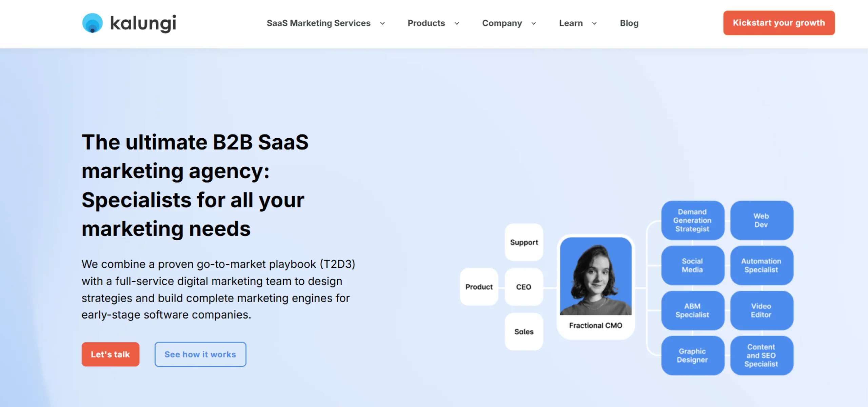This screenshot has height=407, width=868.
Task: Select the Web Dev tile
Action: coord(761,220)
